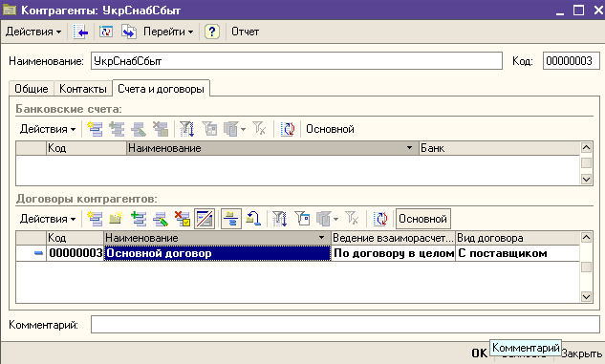Refresh the contracts list
Image resolution: width=605 pixels, height=364 pixels.
(380, 219)
